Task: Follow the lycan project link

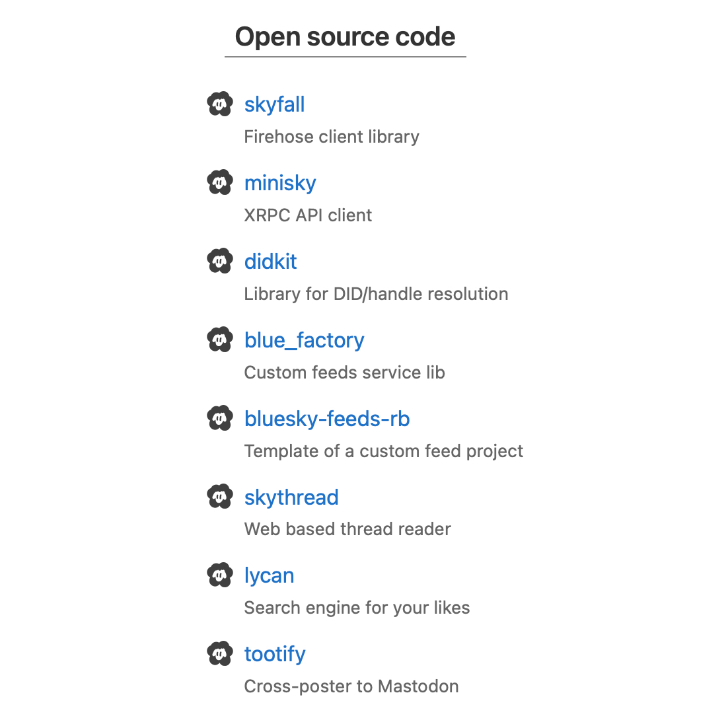Action: pyautogui.click(x=269, y=575)
